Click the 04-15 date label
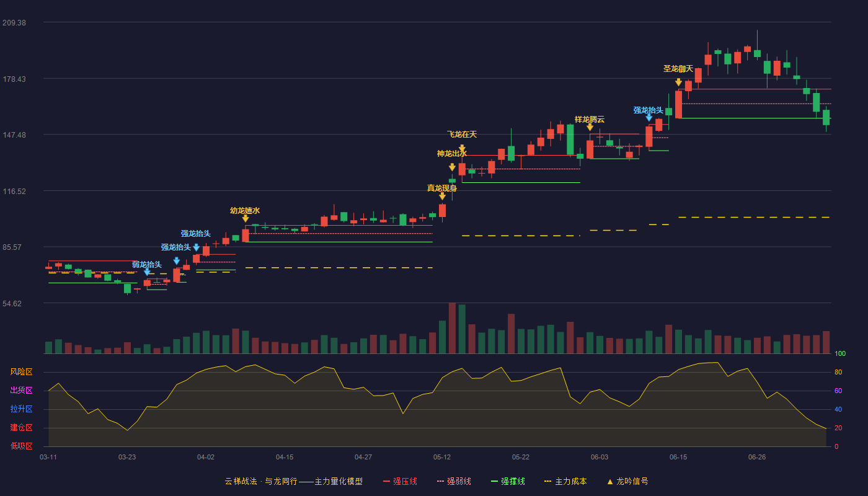 pyautogui.click(x=285, y=457)
